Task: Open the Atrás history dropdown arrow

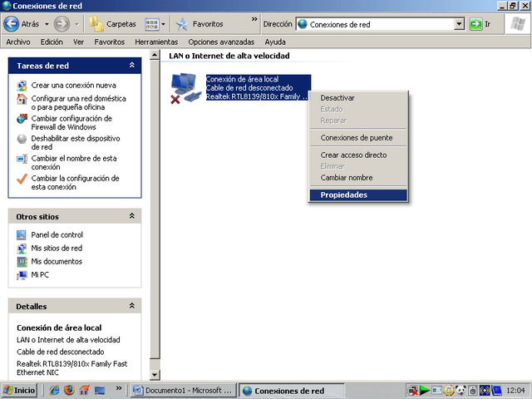Action: coord(47,24)
